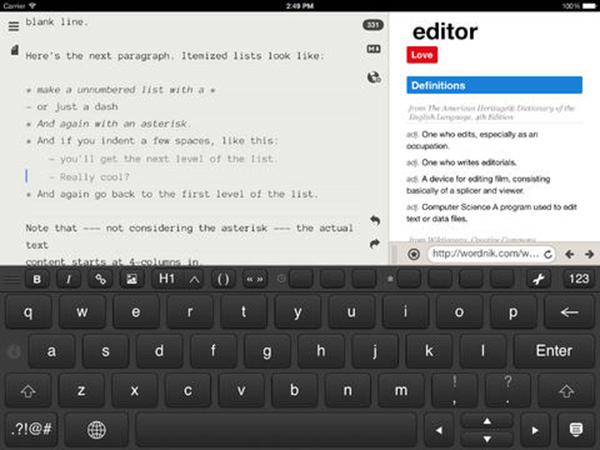Tap the backspace arrow key
600x450 pixels.
click(569, 312)
